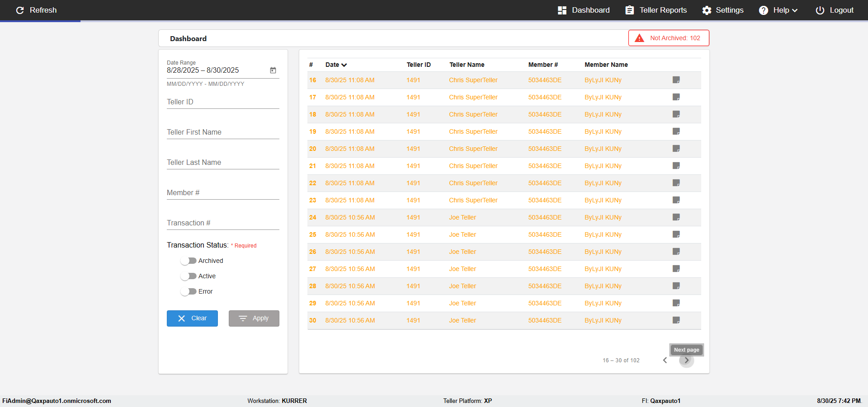This screenshot has height=407, width=868.
Task: Open Dashboard from the top navigation
Action: 584,10
